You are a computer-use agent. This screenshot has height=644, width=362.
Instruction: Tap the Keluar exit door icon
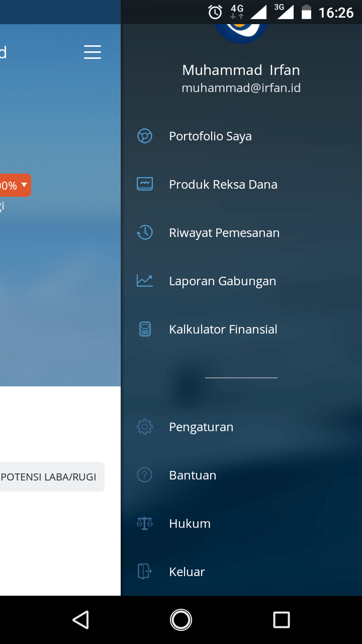(145, 572)
